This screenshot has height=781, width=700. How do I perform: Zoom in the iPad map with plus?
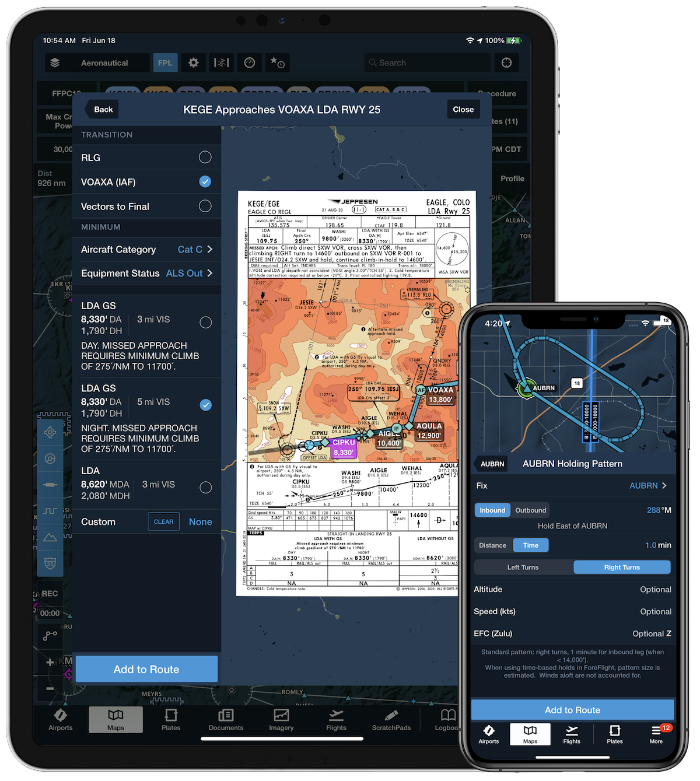[x=50, y=662]
